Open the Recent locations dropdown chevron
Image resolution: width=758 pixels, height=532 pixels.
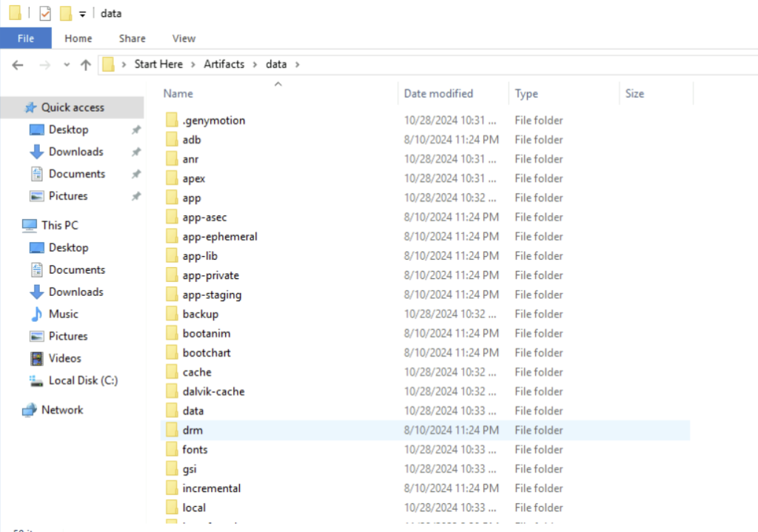click(x=67, y=64)
